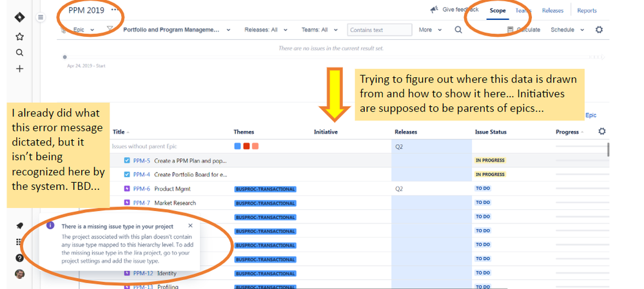Click BUSPROC-TRANSACTIONAL theme on Market Research row
Screen dimensions: 644x289
coord(266,203)
